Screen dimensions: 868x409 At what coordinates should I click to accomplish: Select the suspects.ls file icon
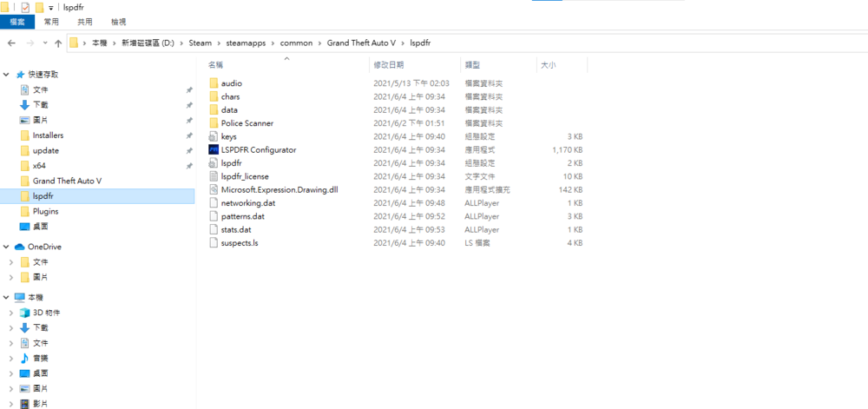[x=214, y=243]
